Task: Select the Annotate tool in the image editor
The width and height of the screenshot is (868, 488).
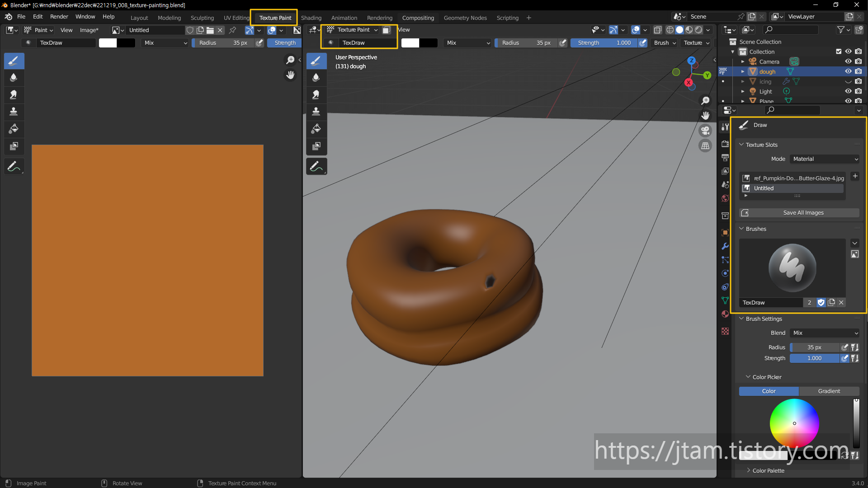Action: coord(14,167)
